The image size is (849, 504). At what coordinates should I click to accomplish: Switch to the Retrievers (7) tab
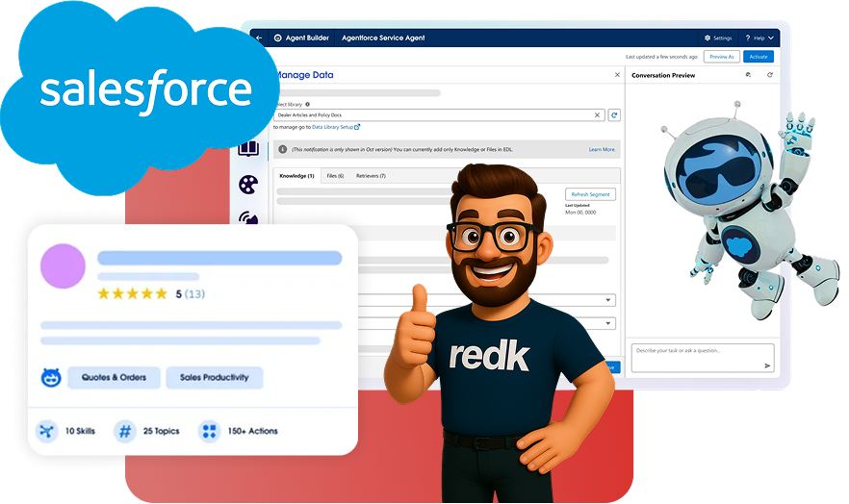coord(371,176)
